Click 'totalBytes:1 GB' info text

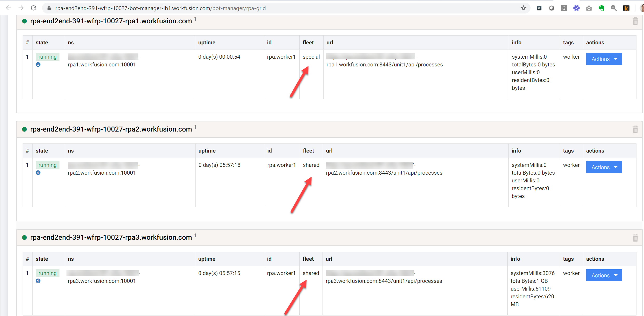pyautogui.click(x=529, y=281)
